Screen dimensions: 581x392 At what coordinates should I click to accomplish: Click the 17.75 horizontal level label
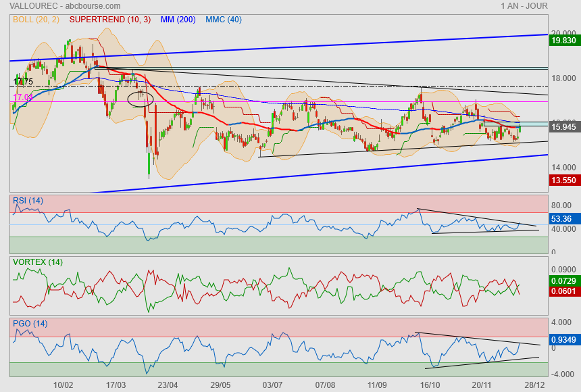tap(23, 82)
